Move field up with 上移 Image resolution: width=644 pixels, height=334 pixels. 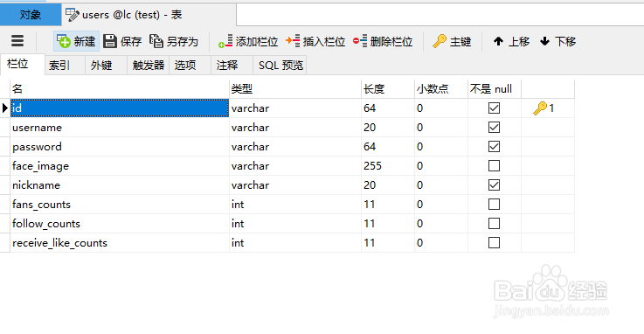511,41
